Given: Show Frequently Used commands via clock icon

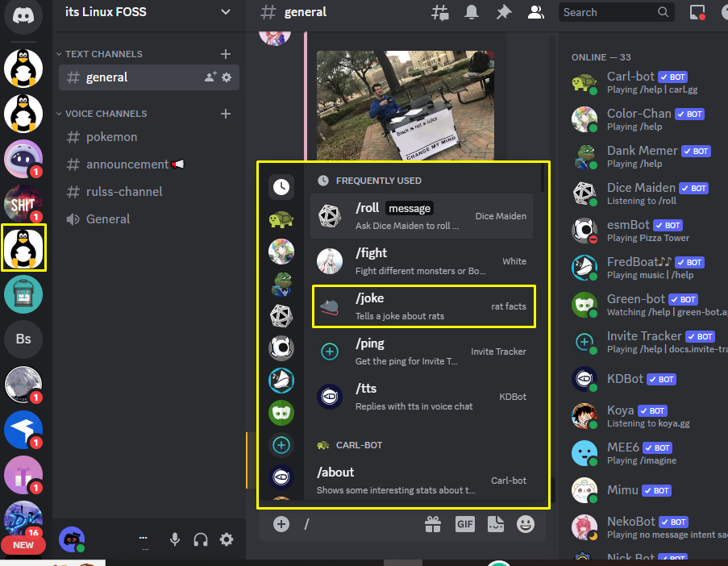Looking at the screenshot, I should tap(281, 187).
